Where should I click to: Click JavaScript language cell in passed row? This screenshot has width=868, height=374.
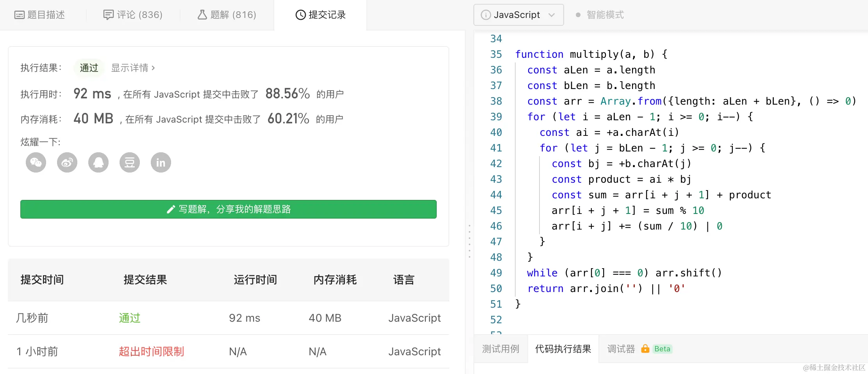pyautogui.click(x=414, y=318)
